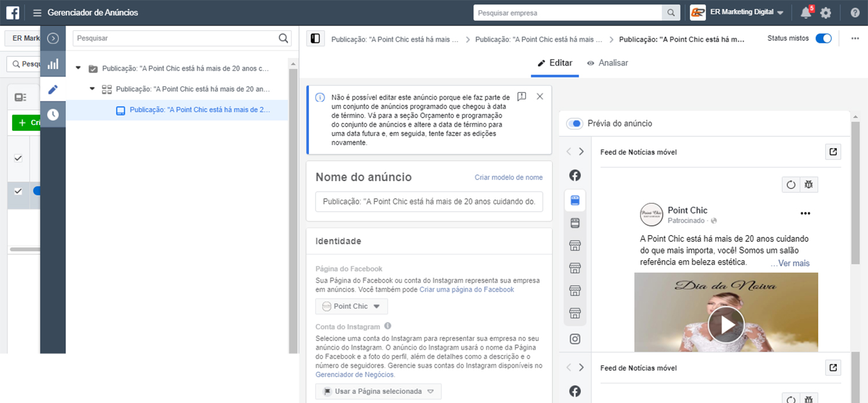This screenshot has width=868, height=403.
Task: Open the preview in new window icon
Action: pyautogui.click(x=833, y=152)
